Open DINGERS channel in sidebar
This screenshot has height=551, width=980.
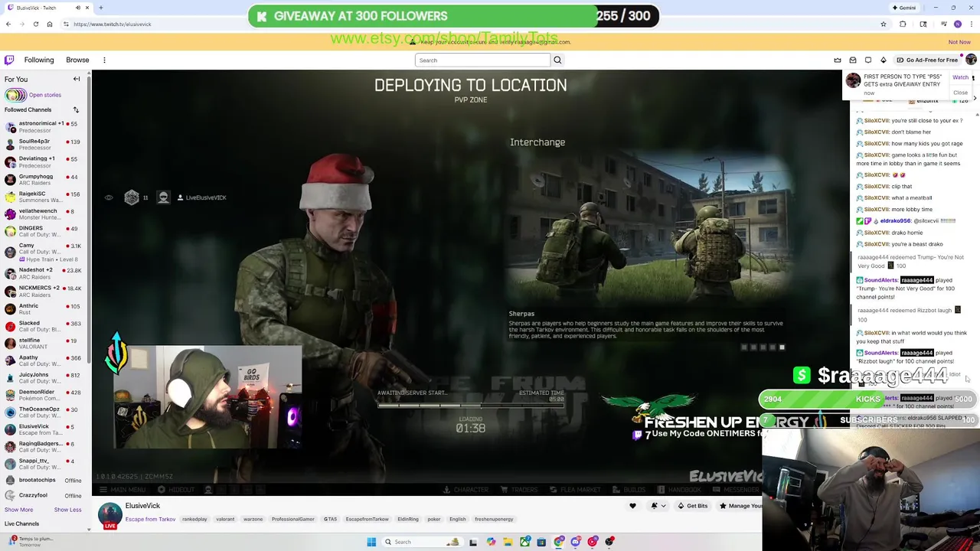pyautogui.click(x=44, y=231)
